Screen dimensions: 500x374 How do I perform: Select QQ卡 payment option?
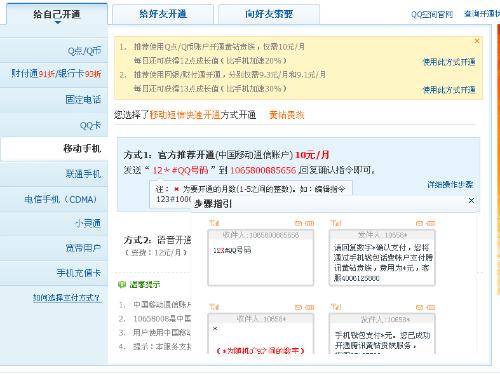coord(54,125)
